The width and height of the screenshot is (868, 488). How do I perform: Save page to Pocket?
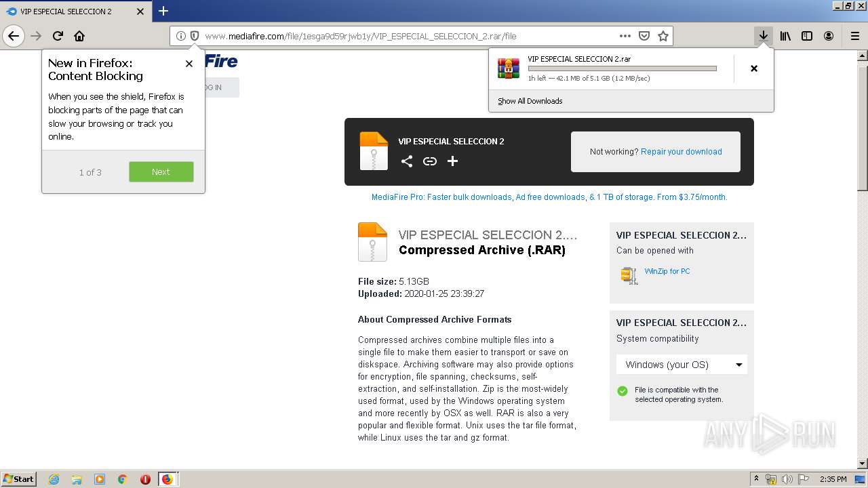click(x=644, y=36)
